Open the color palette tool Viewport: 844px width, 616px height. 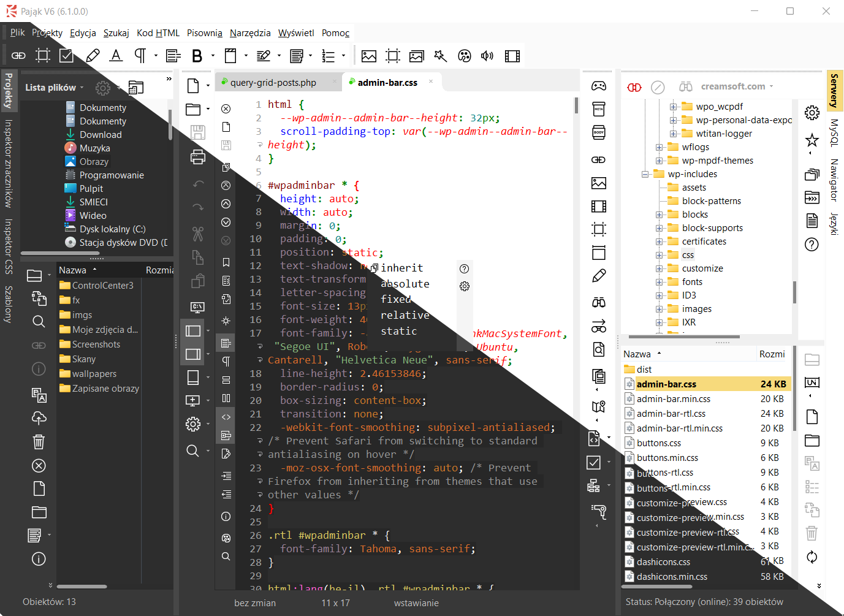point(465,56)
